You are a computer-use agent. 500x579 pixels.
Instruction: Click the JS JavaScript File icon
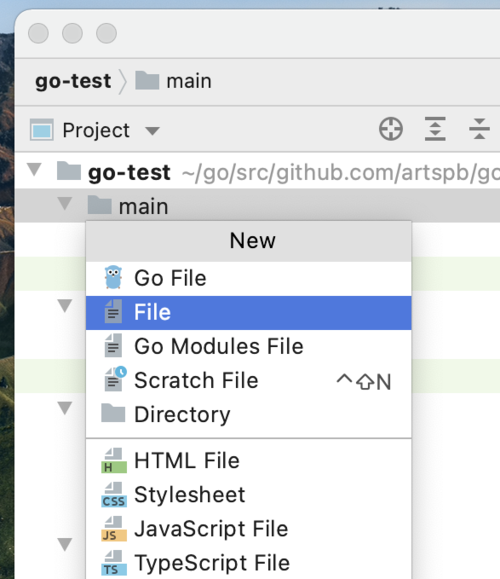tap(114, 529)
